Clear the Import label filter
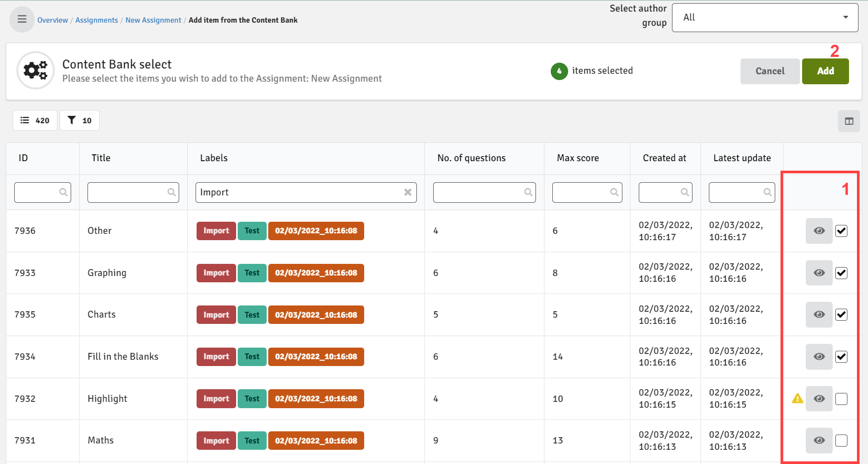The image size is (868, 464). 407,192
